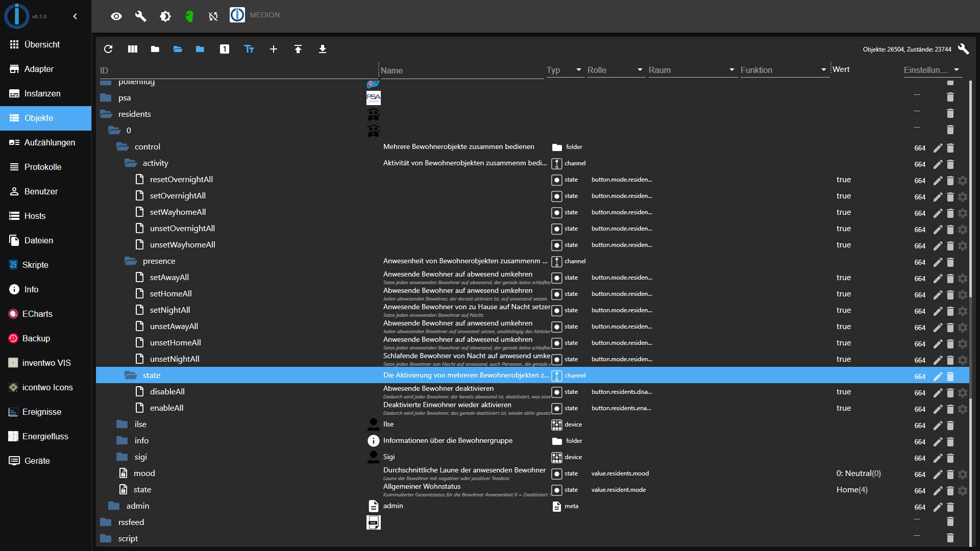Open Backup in sidebar
The width and height of the screenshot is (980, 551).
tap(45, 338)
